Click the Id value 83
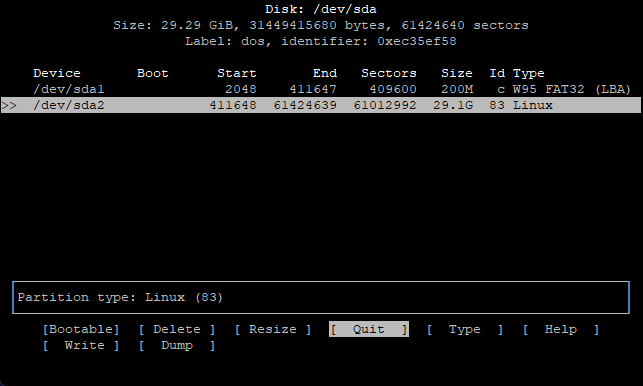643x386 pixels. 497,105
